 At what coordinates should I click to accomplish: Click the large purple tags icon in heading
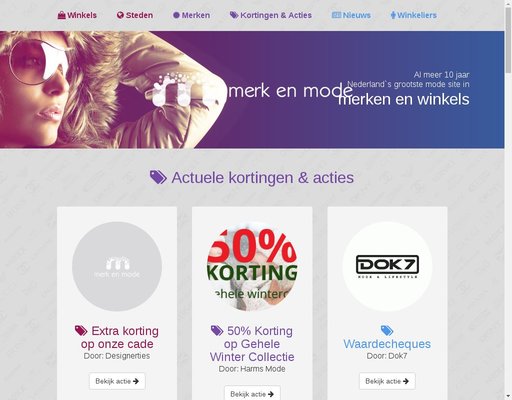tap(158, 177)
